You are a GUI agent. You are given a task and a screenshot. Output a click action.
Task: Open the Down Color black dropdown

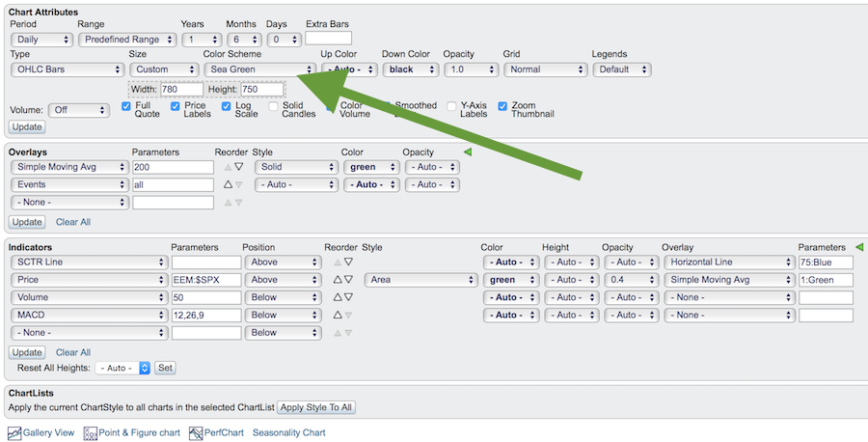[410, 69]
